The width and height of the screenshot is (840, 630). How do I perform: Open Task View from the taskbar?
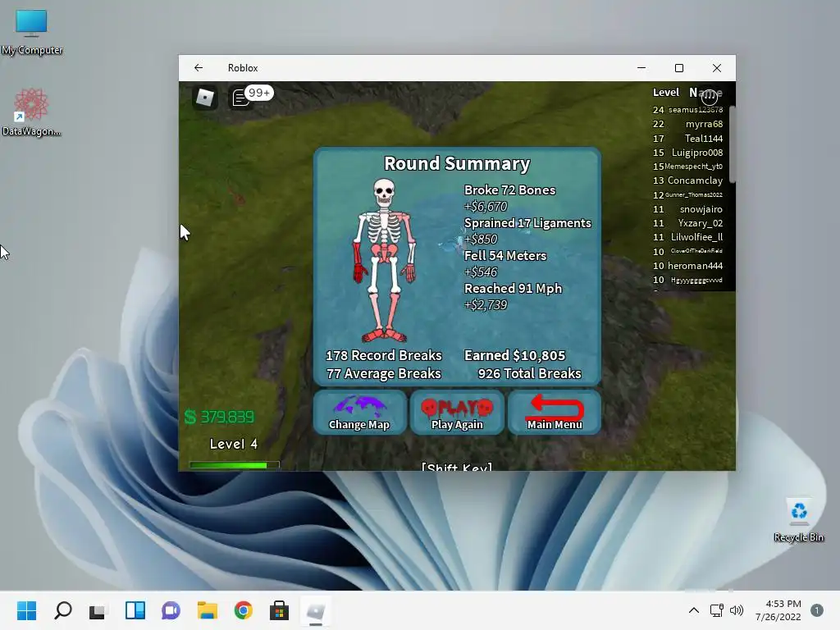point(98,610)
